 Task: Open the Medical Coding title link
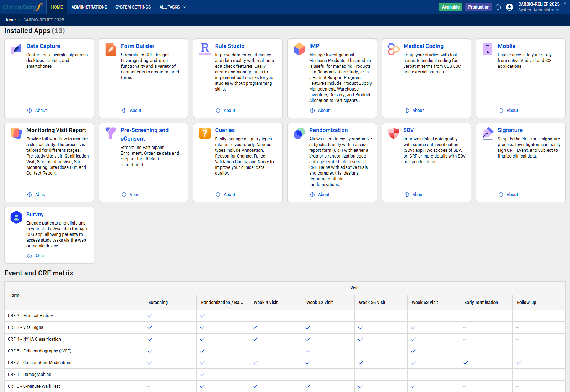tap(424, 46)
